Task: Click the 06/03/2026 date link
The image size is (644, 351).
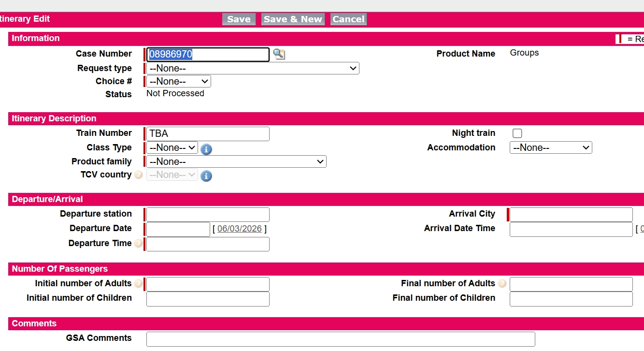Action: point(240,229)
